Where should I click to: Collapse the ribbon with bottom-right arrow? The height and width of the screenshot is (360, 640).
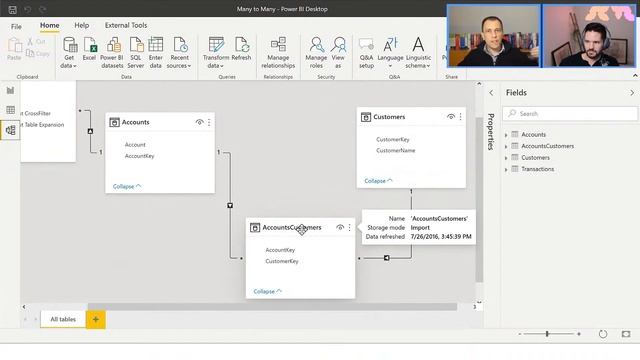tap(635, 76)
